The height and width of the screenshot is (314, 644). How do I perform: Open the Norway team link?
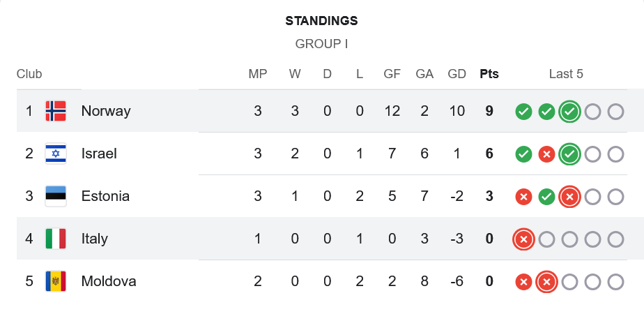106,111
